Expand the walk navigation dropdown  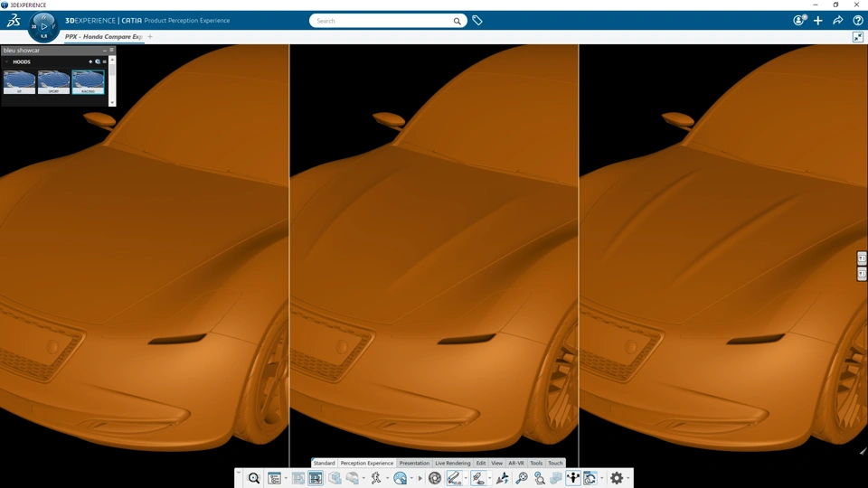pos(388,478)
